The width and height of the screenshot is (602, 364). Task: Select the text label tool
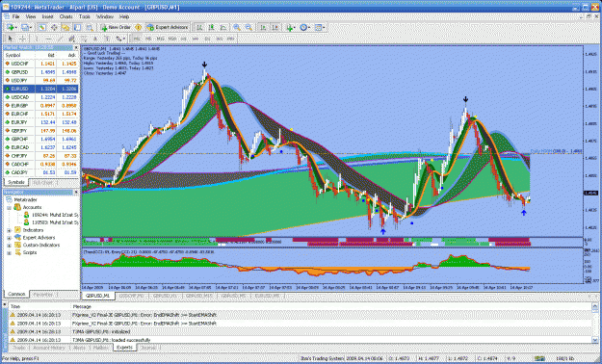[107, 39]
